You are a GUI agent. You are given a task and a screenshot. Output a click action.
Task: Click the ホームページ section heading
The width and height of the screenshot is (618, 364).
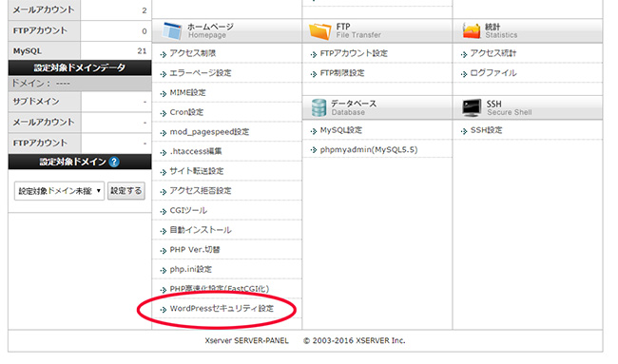[x=210, y=27]
